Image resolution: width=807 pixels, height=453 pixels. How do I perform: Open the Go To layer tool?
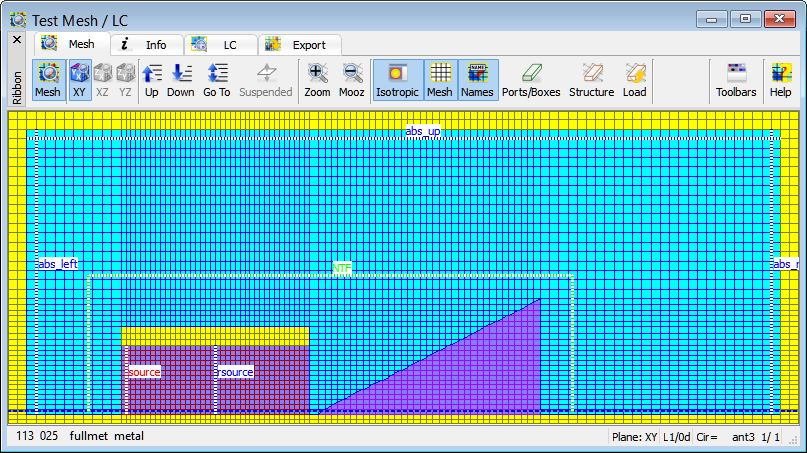coord(217,80)
